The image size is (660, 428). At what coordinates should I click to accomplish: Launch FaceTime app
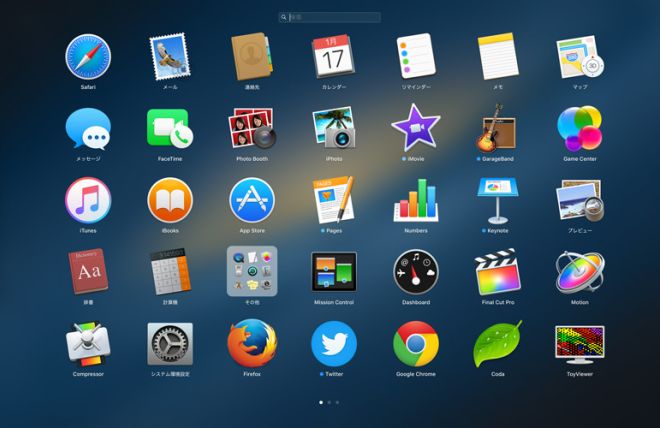click(x=169, y=129)
